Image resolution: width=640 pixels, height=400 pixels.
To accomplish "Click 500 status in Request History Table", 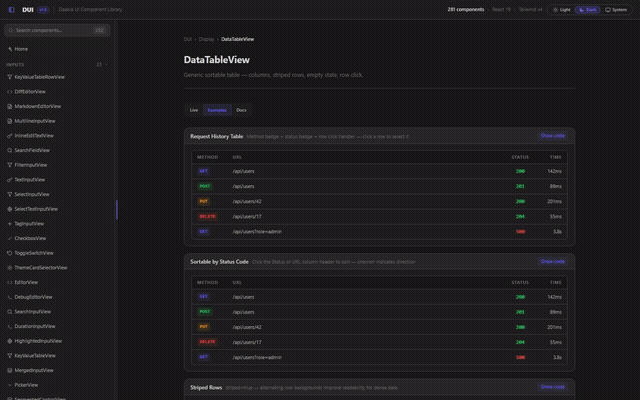I will click(x=520, y=231).
